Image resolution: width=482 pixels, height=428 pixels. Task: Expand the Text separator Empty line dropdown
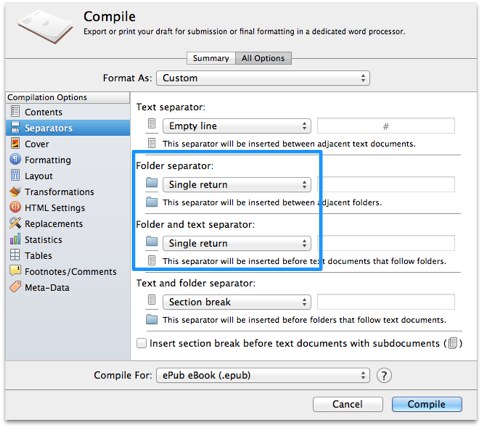coord(237,126)
